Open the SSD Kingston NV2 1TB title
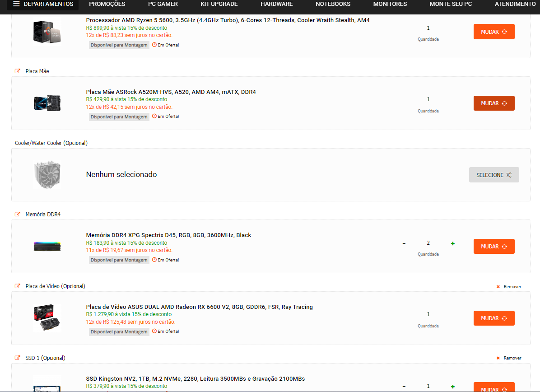 (195, 378)
